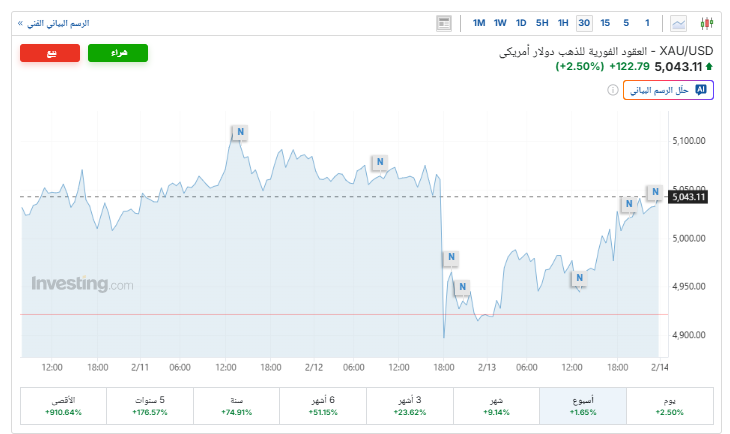Select the +9.14% month range tab
Screen dimensions: 730x434
point(496,405)
